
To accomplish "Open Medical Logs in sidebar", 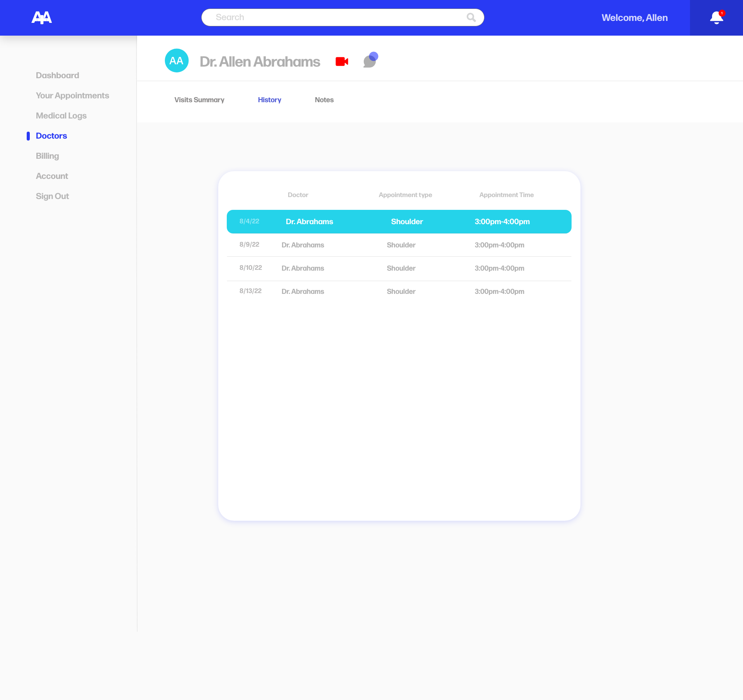I will pos(61,116).
